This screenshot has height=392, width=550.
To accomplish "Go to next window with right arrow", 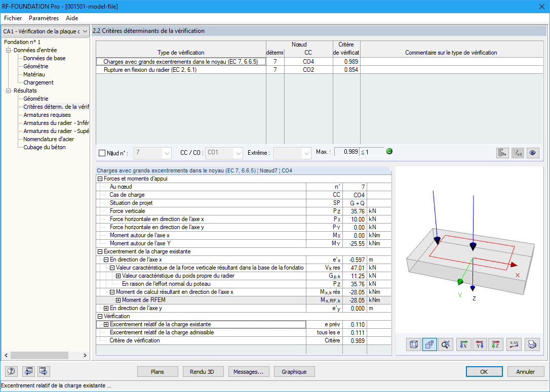I will tap(44, 371).
